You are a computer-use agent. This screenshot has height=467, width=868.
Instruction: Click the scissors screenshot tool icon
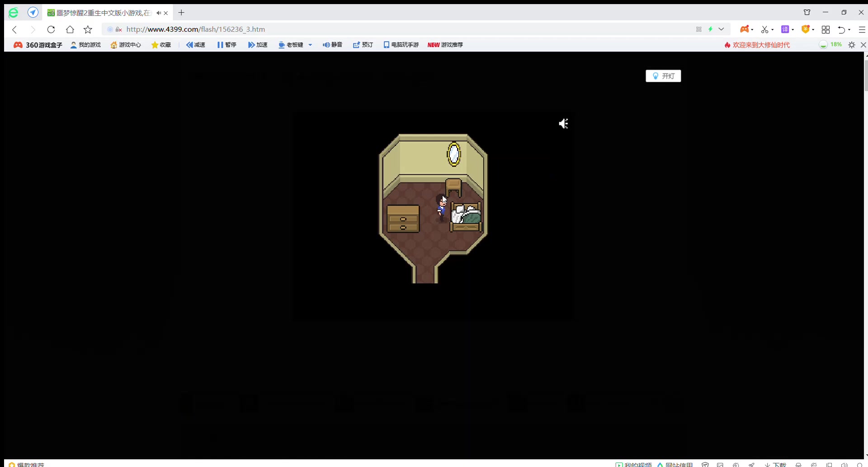[764, 29]
